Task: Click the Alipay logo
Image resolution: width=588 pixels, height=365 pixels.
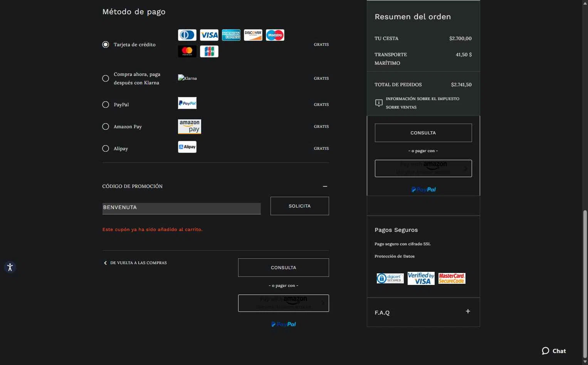Action: (187, 147)
